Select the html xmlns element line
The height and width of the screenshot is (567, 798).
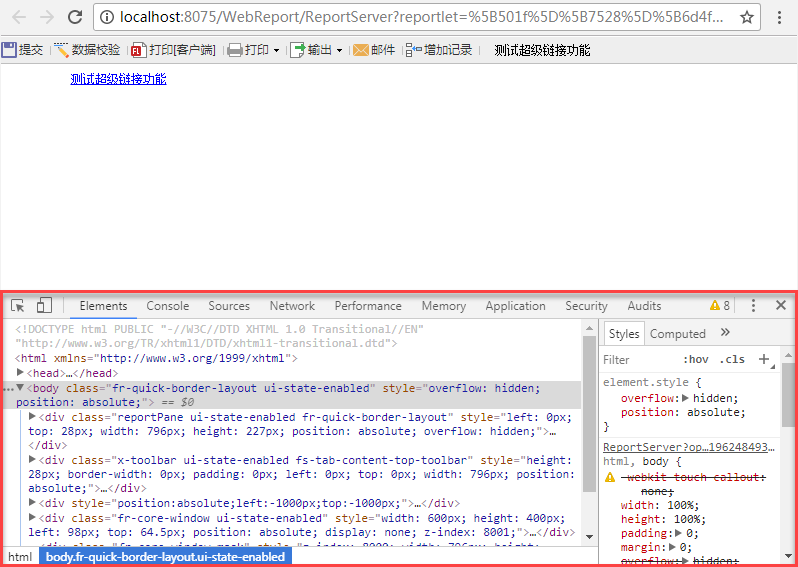[156, 358]
